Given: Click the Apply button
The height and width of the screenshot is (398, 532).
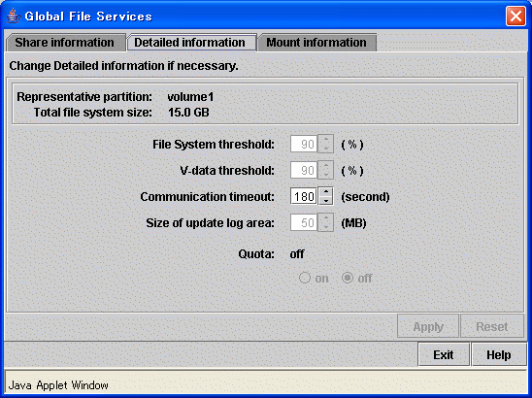Looking at the screenshot, I should [428, 326].
